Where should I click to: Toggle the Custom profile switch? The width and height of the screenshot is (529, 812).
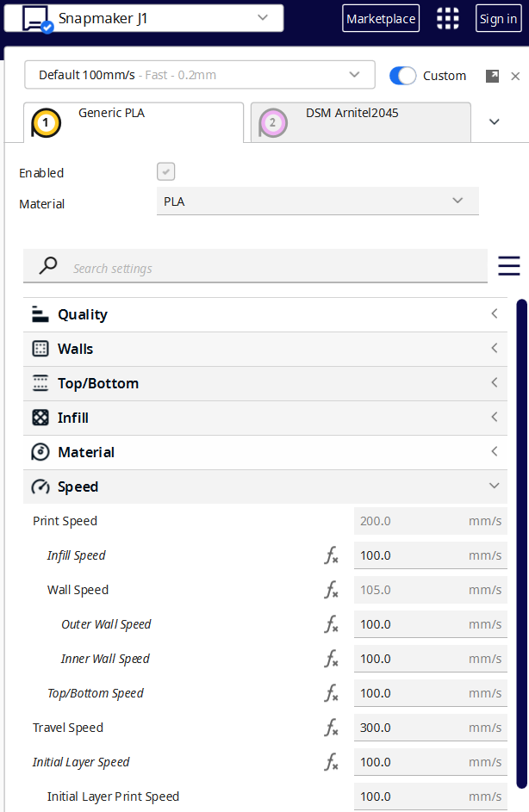tap(402, 76)
